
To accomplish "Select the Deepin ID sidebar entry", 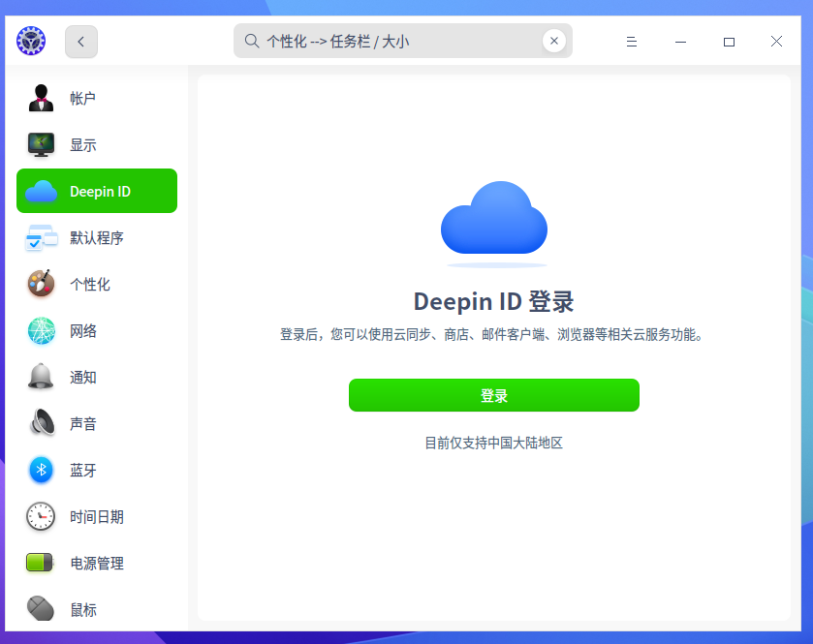I will tap(96, 191).
